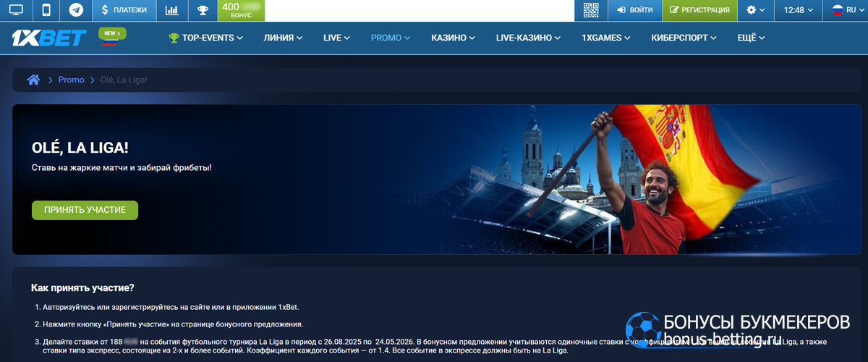The width and height of the screenshot is (868, 362).
Task: Click the Регистрация button
Action: click(699, 10)
